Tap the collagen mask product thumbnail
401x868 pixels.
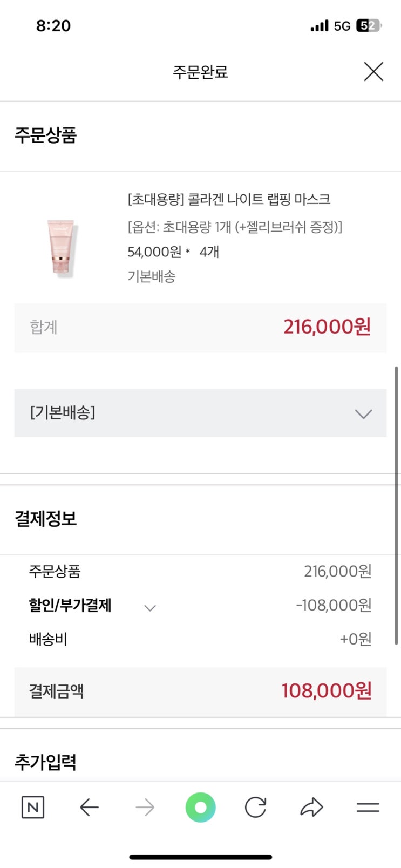[x=60, y=248]
